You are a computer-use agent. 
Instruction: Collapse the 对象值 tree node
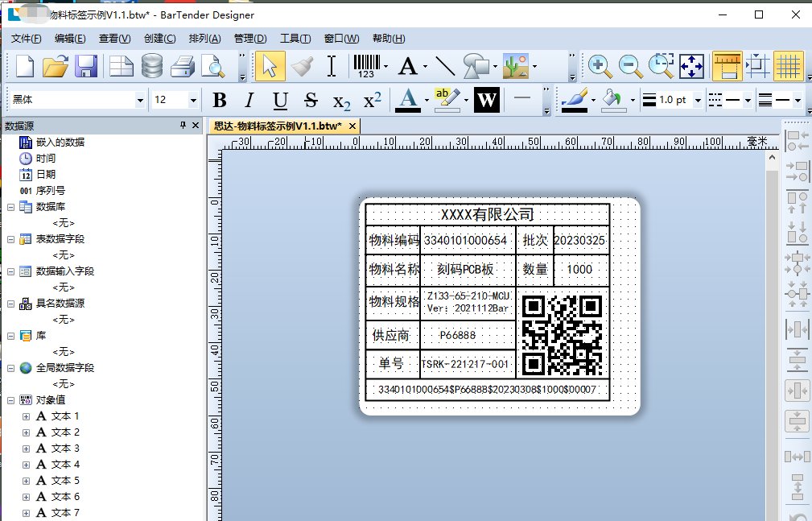tap(11, 400)
